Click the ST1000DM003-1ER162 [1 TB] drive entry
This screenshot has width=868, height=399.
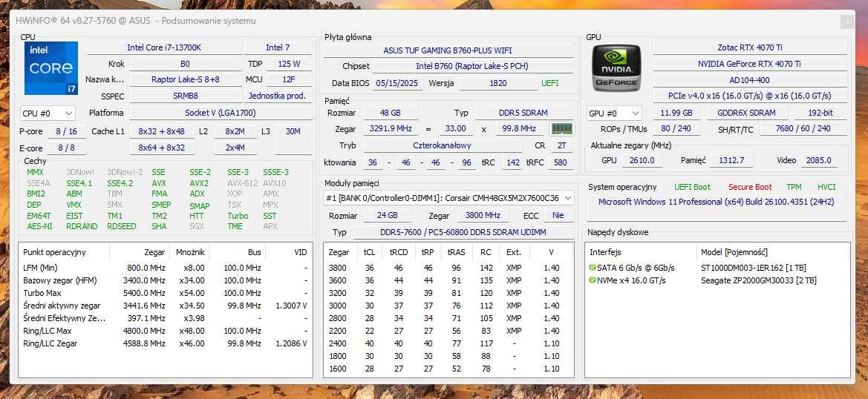pos(753,268)
